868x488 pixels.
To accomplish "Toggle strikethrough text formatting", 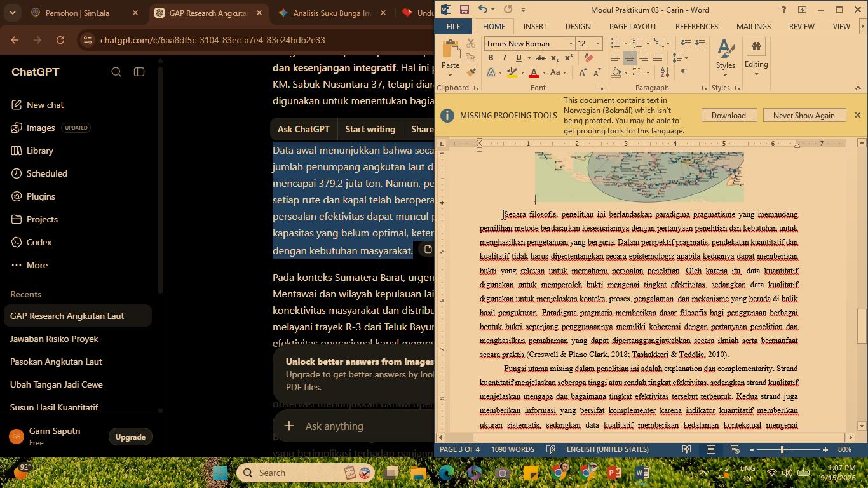I will tap(540, 58).
